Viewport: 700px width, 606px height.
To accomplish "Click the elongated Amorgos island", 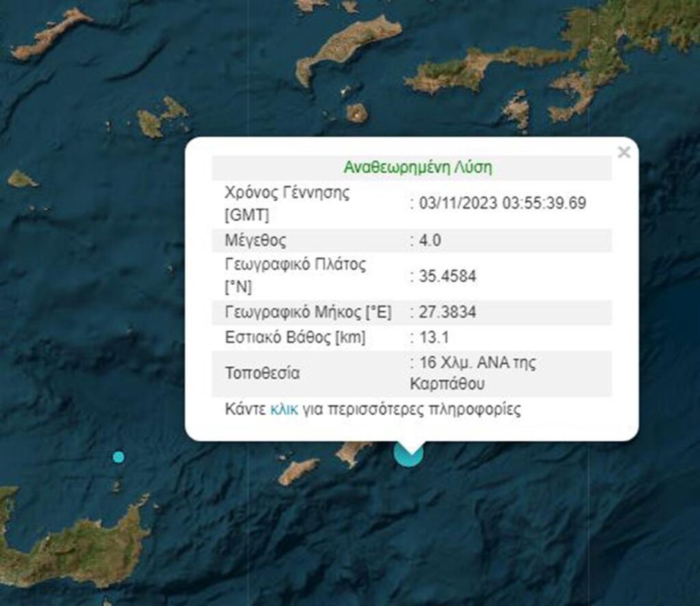I will pos(49,35).
